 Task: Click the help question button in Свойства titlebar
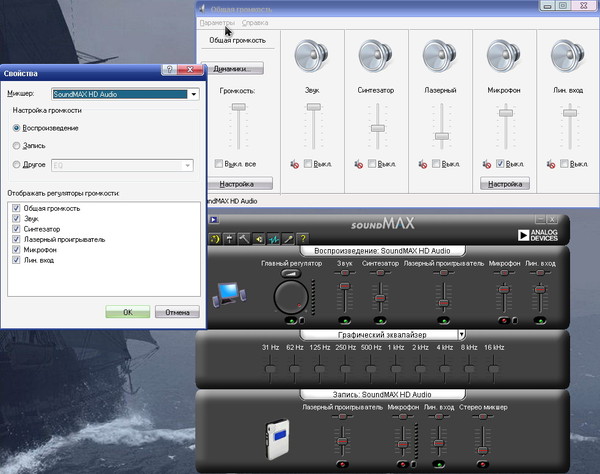[170, 69]
